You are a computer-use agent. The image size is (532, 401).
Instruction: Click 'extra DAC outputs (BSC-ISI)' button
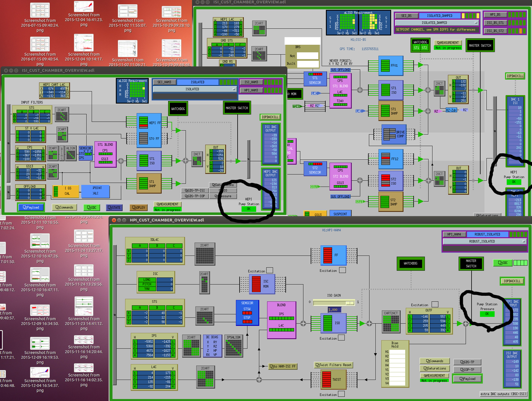(x=503, y=394)
